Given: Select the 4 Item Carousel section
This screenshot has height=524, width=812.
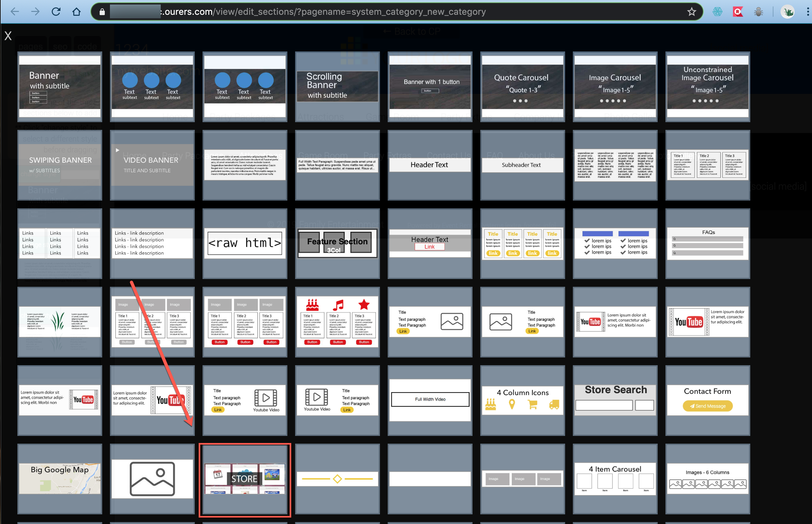Looking at the screenshot, I should point(615,479).
